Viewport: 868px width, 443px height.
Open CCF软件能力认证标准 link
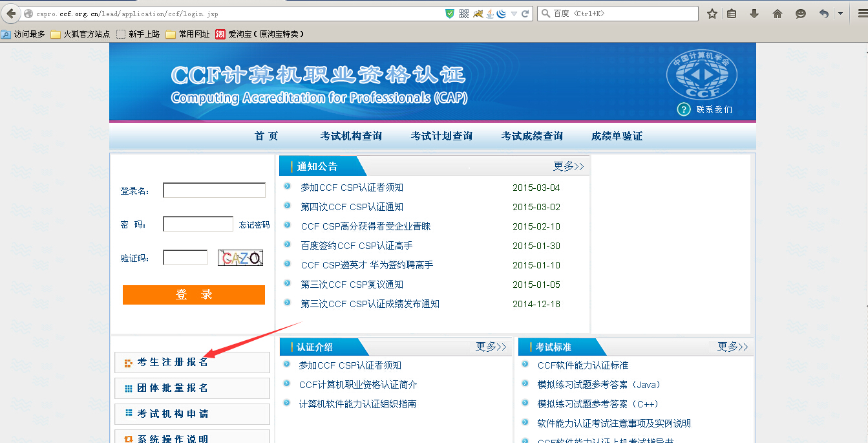pos(583,365)
